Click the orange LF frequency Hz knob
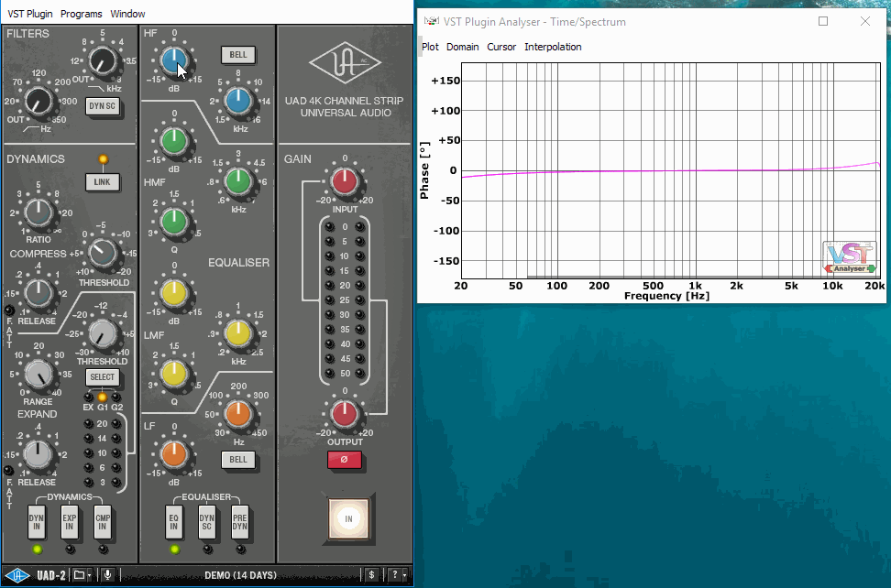This screenshot has height=588, width=891. tap(238, 414)
